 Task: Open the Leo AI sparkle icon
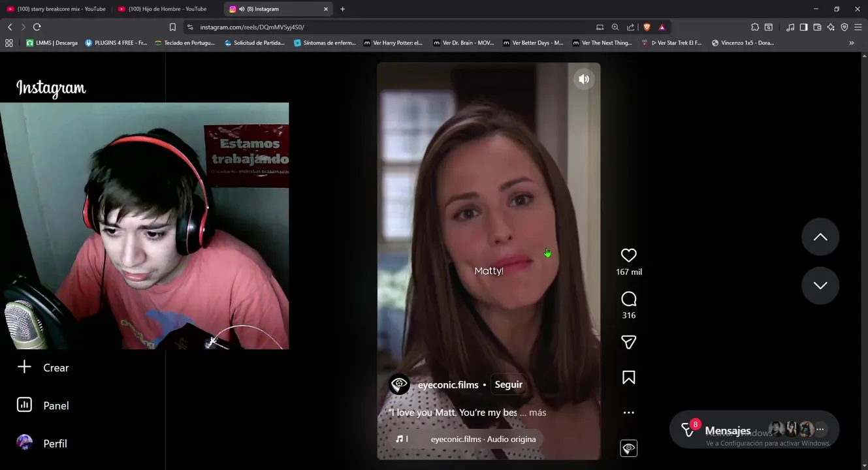click(x=831, y=27)
